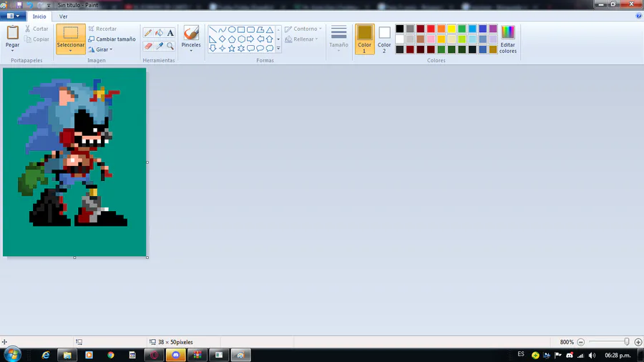Open Customize Quick Access Toolbar dropdown
This screenshot has height=362, width=644.
(x=49, y=5)
